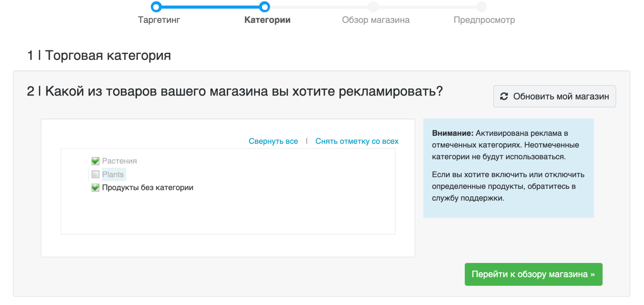Viewport: 644px width, 305px height.
Task: Select the Категории step label
Action: pos(267,20)
